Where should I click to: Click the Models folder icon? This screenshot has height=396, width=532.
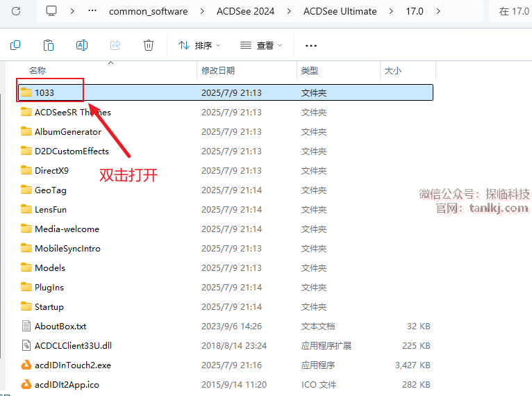tap(26, 267)
